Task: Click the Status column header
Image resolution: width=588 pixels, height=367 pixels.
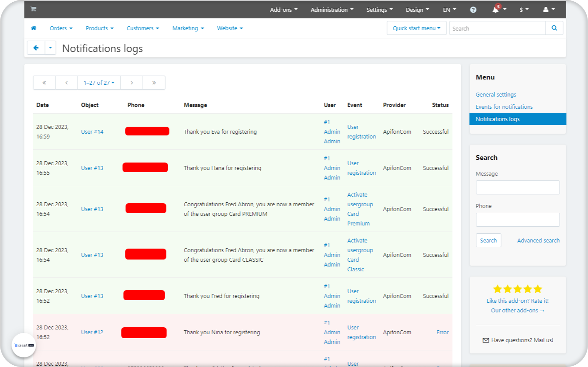Action: [x=440, y=105]
